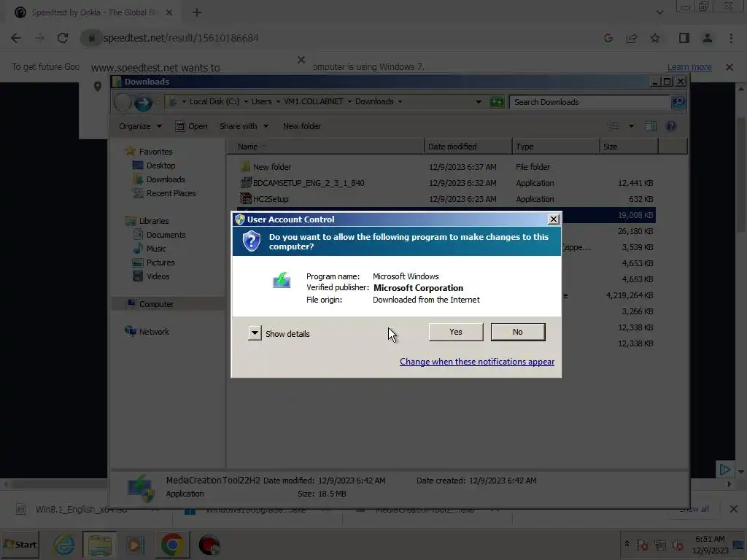Click Libraries group header
The width and height of the screenshot is (747, 560).
click(x=147, y=220)
